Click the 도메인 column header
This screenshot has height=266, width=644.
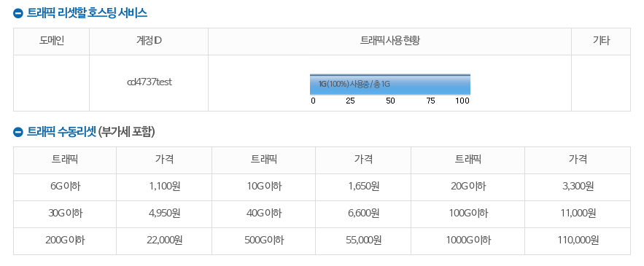click(x=52, y=41)
